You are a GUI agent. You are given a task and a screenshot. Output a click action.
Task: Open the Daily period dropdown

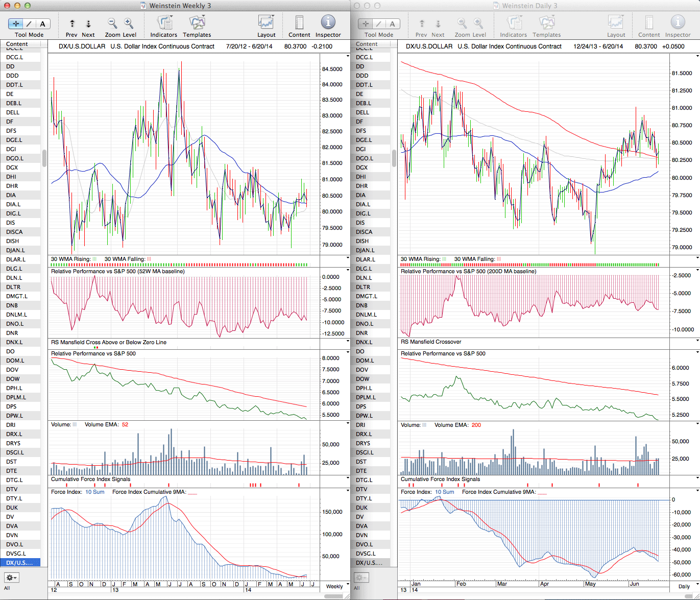[686, 586]
